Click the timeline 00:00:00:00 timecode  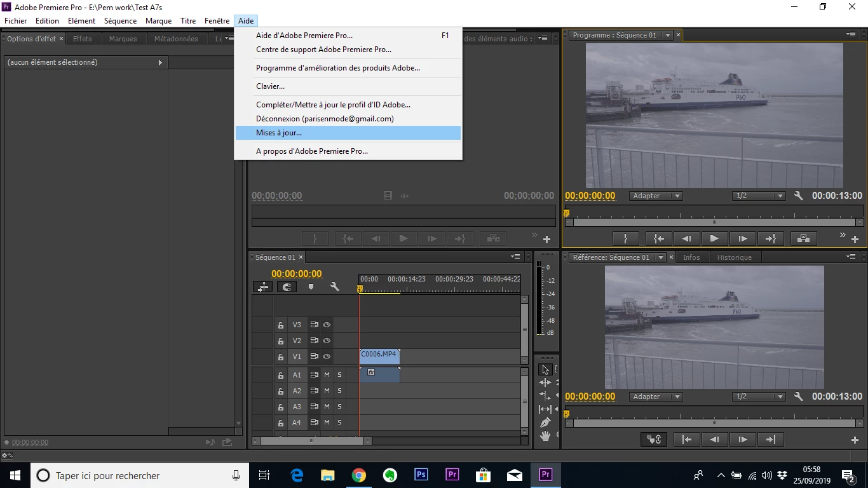coord(297,274)
